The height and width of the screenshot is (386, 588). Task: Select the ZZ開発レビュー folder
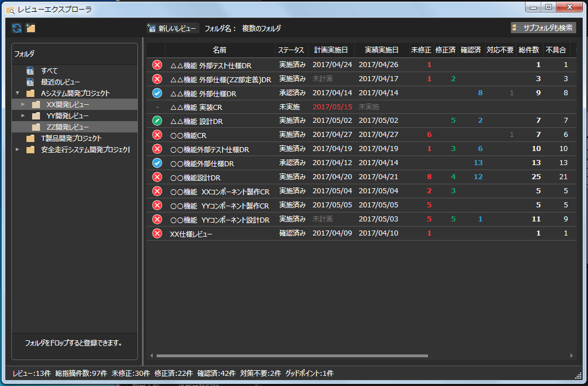[x=68, y=127]
